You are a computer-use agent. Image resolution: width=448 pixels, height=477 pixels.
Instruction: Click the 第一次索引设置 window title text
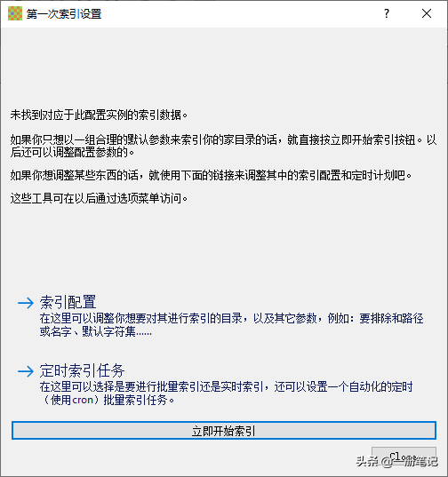pyautogui.click(x=64, y=14)
